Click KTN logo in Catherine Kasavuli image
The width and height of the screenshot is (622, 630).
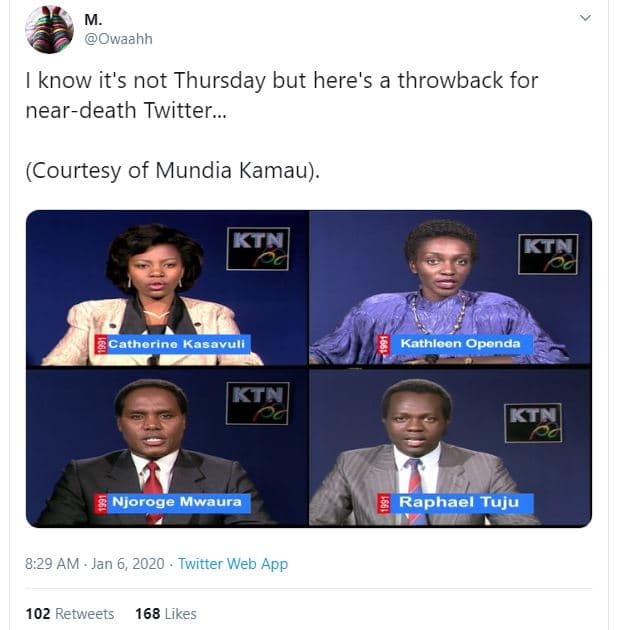coord(258,249)
